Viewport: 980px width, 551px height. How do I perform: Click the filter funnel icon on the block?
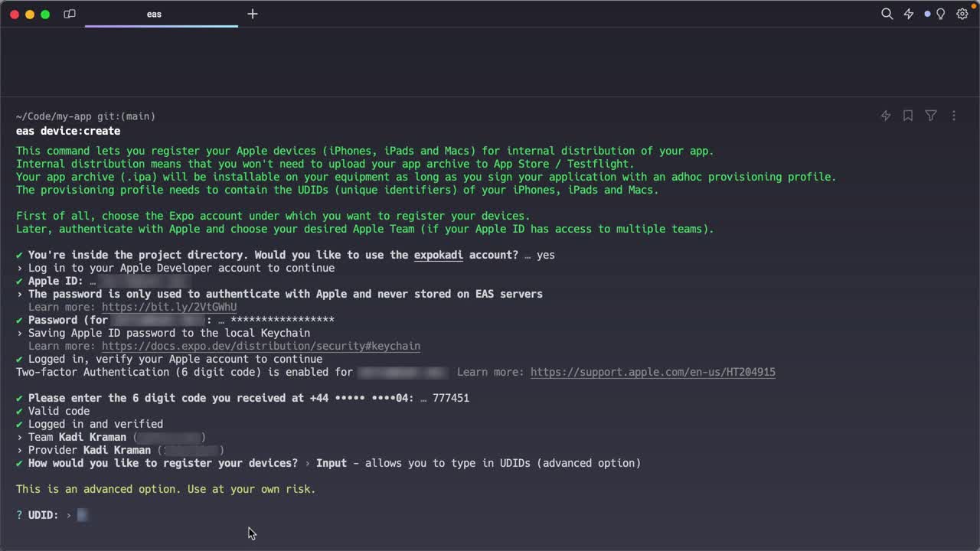pyautogui.click(x=931, y=116)
